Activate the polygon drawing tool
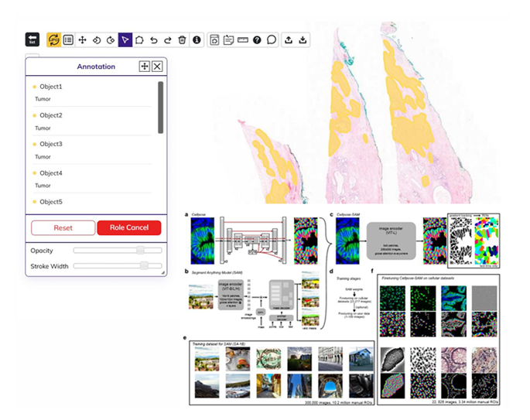 (139, 40)
